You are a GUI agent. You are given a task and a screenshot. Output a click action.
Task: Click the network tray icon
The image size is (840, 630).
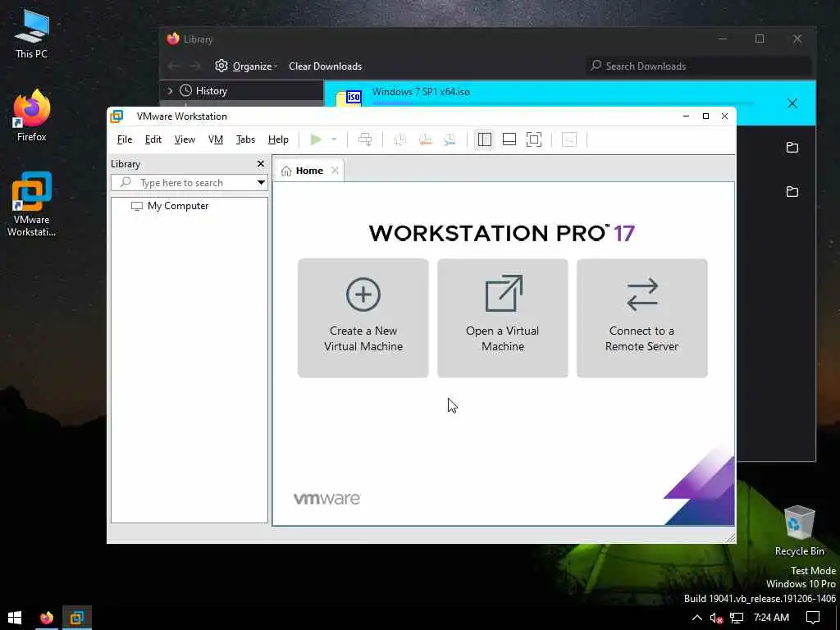pos(737,618)
